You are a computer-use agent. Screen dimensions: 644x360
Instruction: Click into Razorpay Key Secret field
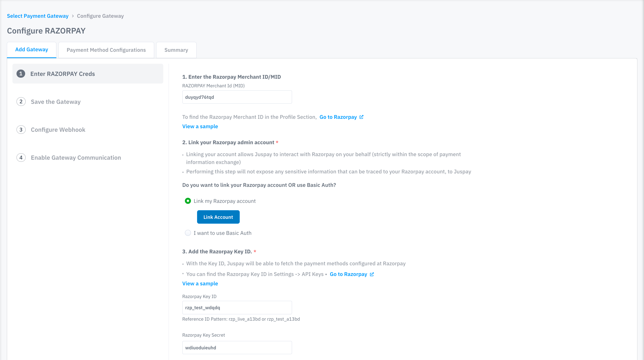237,348
